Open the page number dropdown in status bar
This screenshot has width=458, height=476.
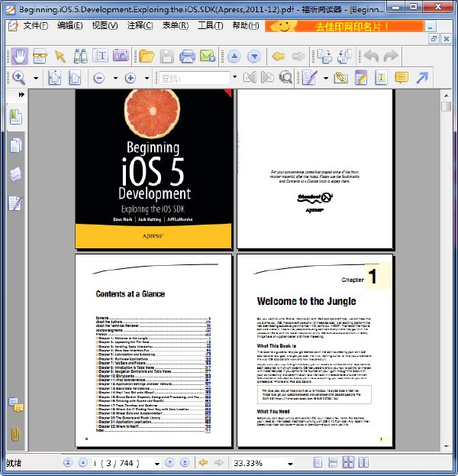pos(157,464)
